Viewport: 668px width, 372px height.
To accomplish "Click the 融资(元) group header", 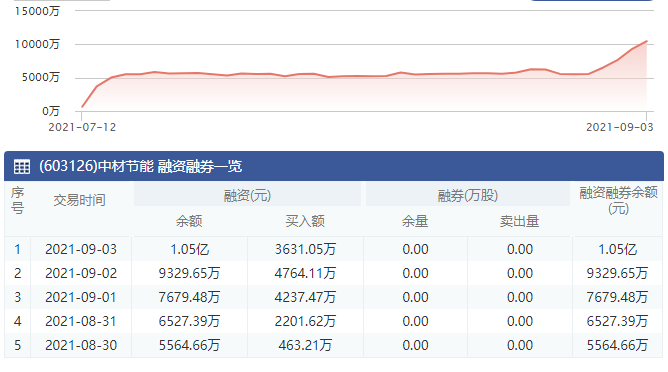I will tap(247, 196).
